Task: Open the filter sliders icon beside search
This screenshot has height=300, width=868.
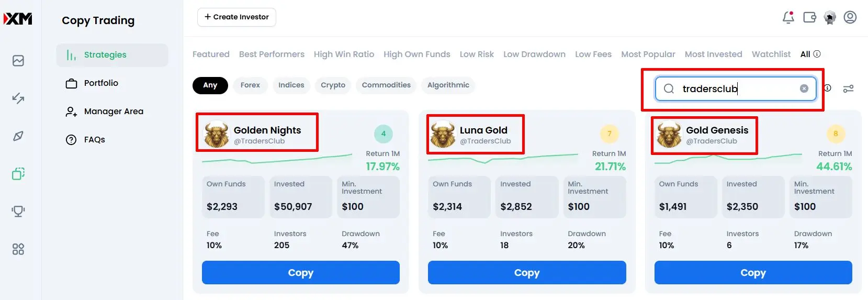Action: (848, 88)
